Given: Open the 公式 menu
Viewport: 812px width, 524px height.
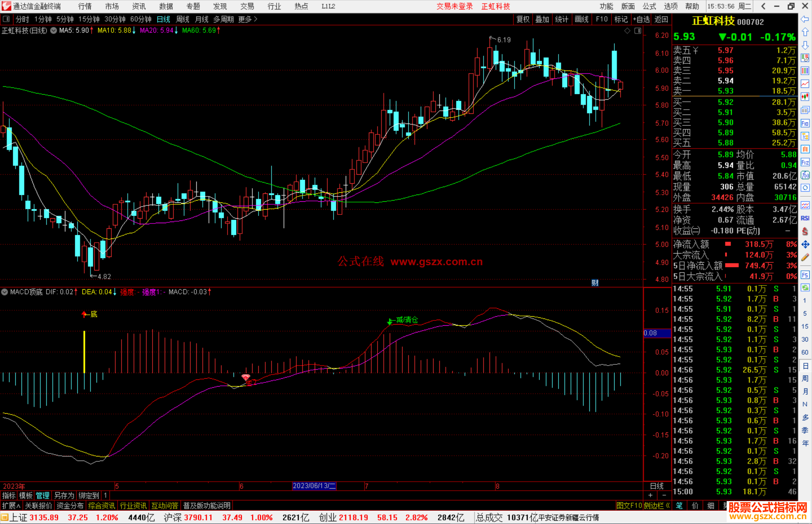Looking at the screenshot, I should point(649,6).
